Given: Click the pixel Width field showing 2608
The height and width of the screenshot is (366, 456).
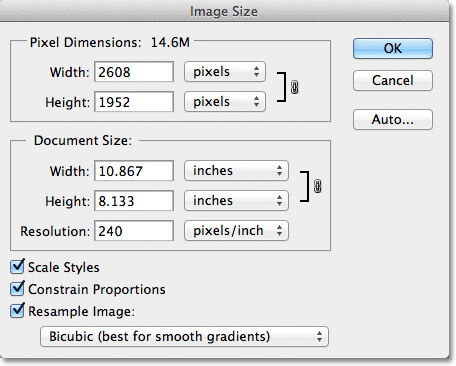Looking at the screenshot, I should pyautogui.click(x=134, y=72).
